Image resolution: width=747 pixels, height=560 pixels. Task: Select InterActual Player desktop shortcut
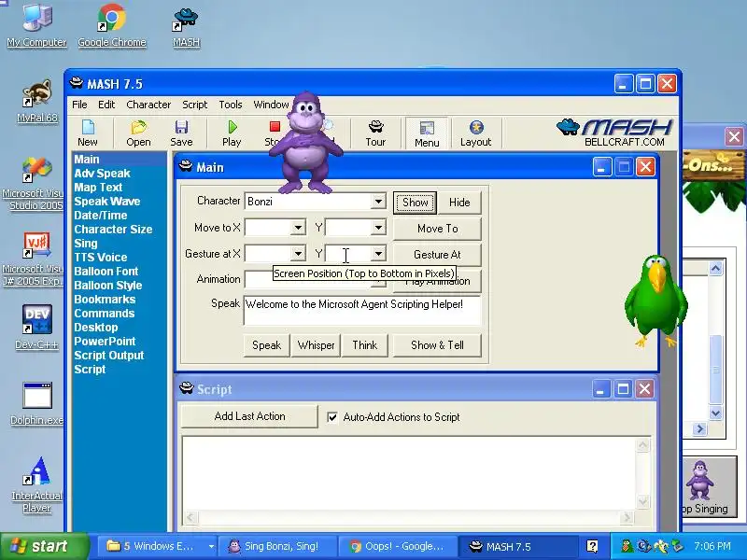tap(36, 484)
